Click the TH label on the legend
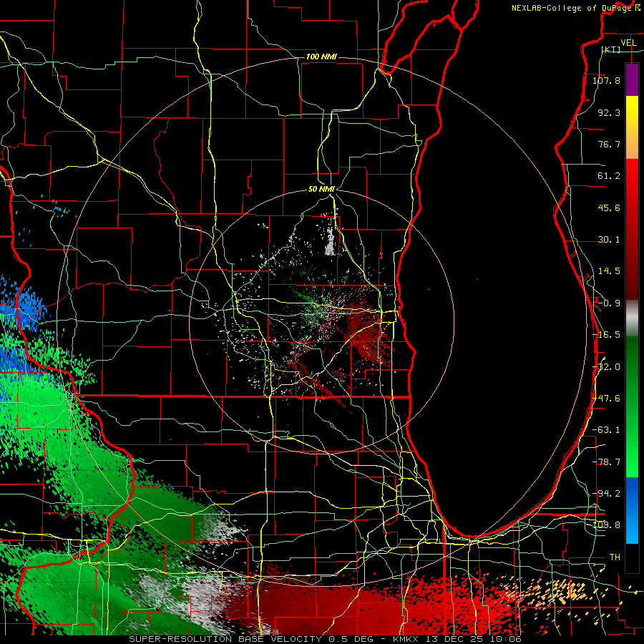 615,557
